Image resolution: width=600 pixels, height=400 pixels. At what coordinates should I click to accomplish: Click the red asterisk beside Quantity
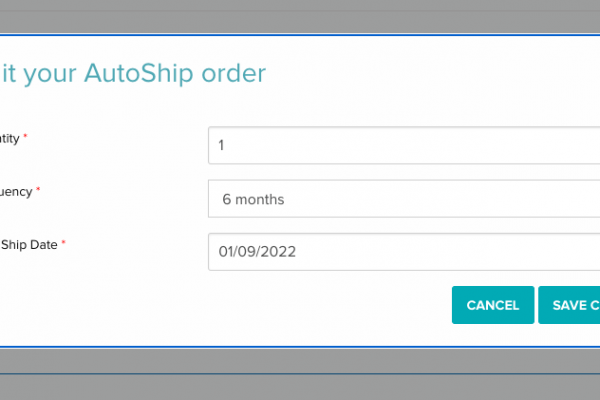pos(25,136)
